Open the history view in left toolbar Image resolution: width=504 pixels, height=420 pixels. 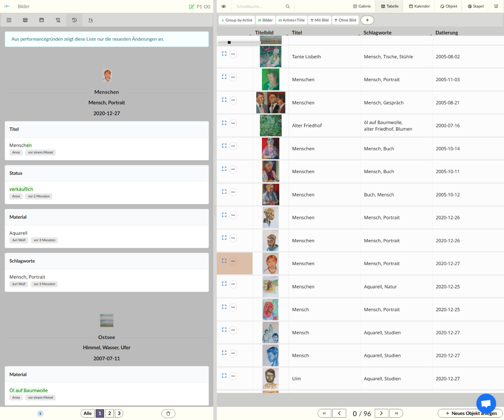74,20
